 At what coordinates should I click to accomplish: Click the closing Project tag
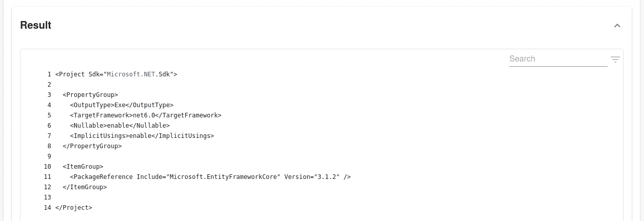point(74,208)
